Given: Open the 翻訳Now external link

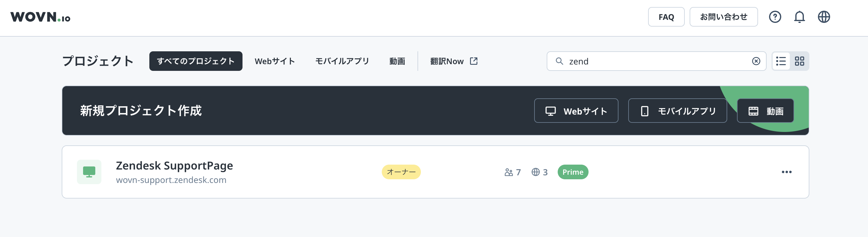Looking at the screenshot, I should point(454,61).
